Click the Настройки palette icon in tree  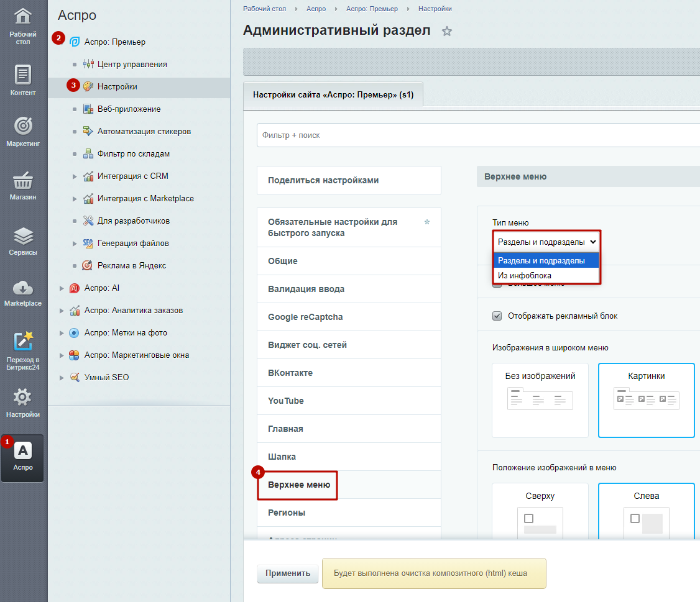88,86
